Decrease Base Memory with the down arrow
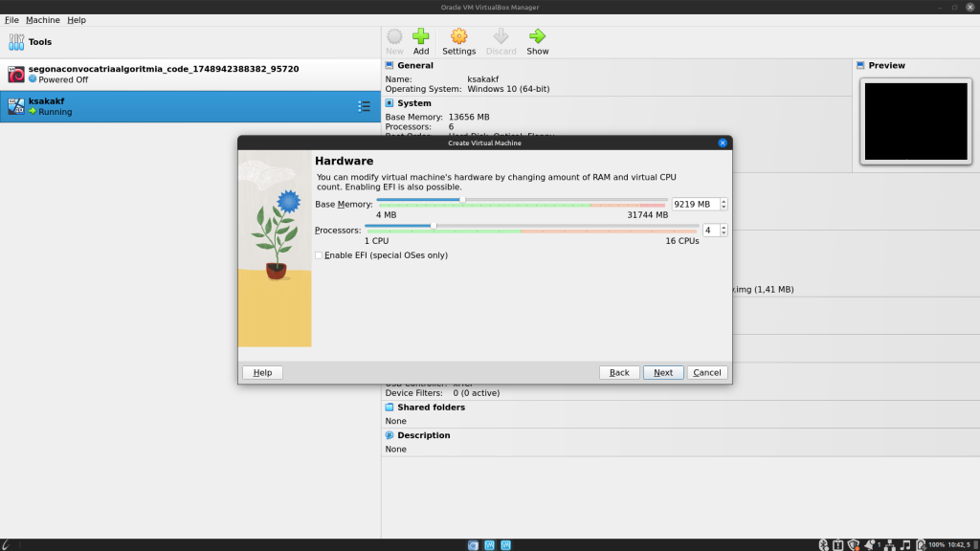The width and height of the screenshot is (980, 551). (x=724, y=208)
